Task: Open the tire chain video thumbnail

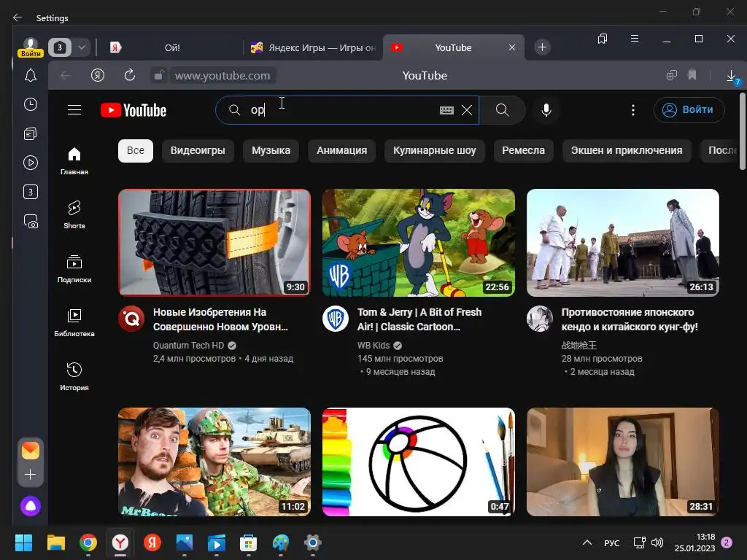Action: click(214, 243)
